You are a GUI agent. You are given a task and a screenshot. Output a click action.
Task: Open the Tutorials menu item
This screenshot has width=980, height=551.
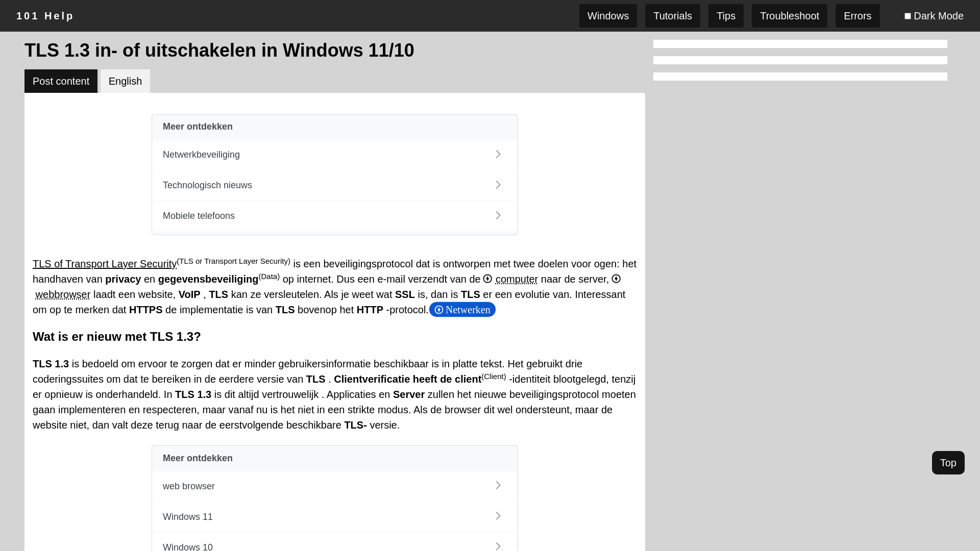click(673, 16)
